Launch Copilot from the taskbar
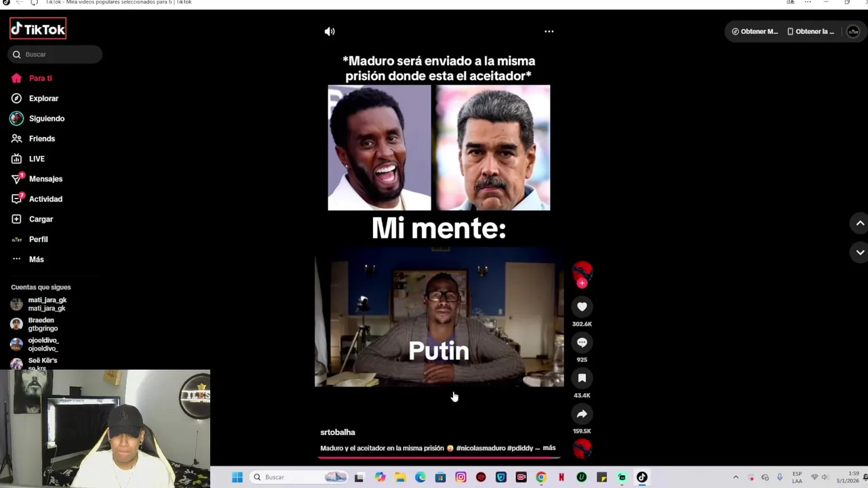The image size is (868, 488). tap(380, 477)
